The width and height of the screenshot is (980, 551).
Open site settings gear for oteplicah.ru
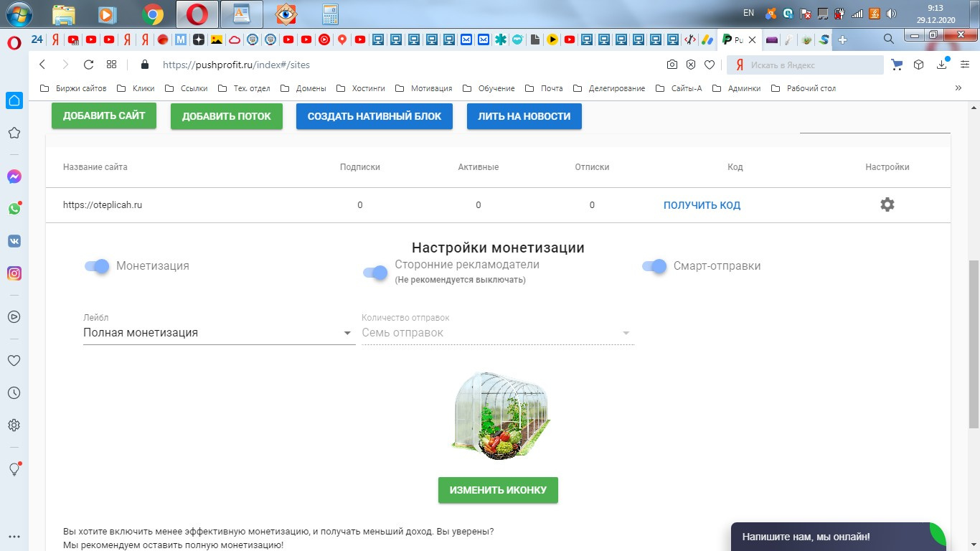point(887,204)
